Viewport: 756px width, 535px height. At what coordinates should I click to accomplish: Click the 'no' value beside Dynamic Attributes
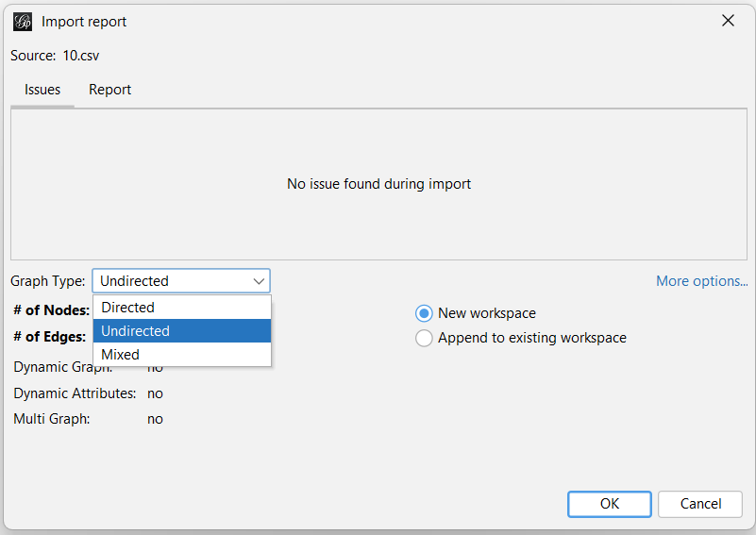click(155, 393)
